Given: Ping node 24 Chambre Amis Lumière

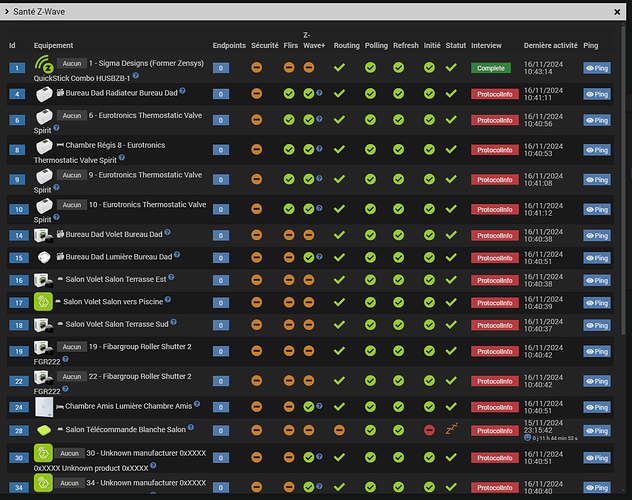Looking at the screenshot, I should click(x=597, y=407).
